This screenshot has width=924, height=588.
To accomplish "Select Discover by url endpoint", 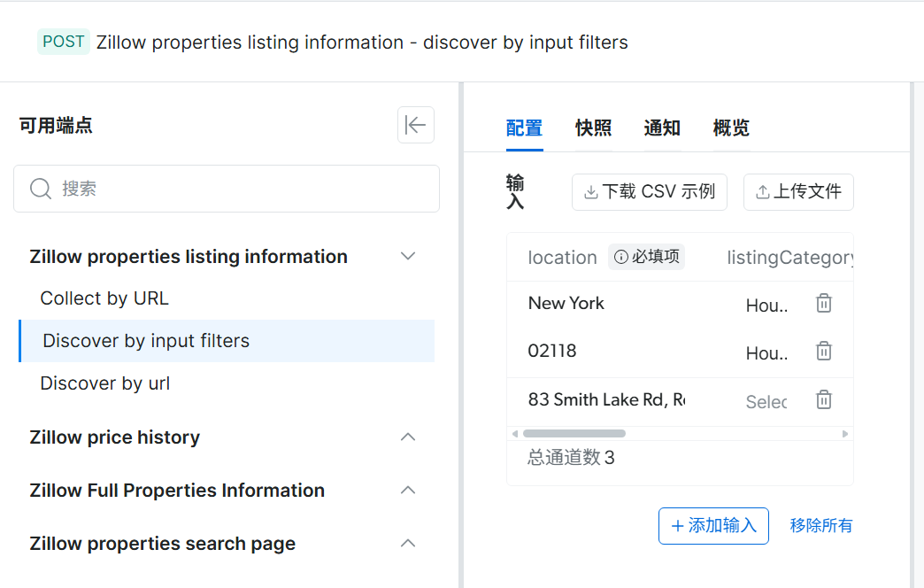I will coord(105,383).
